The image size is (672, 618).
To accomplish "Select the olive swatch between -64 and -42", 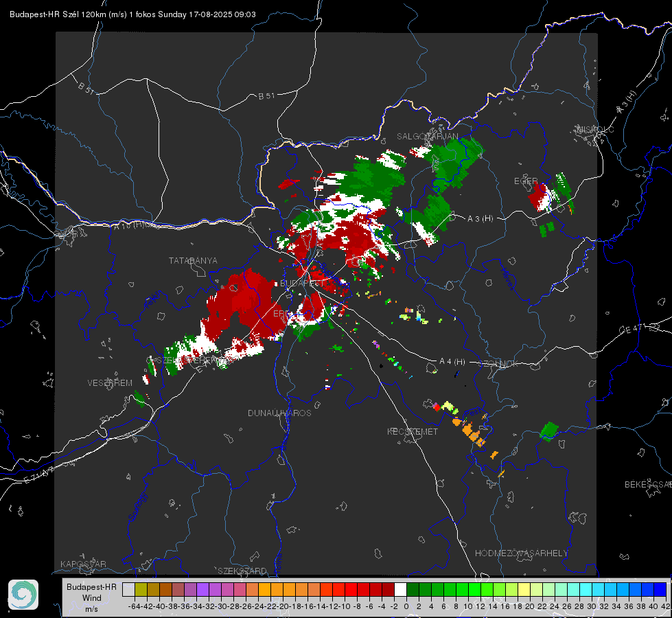I will pos(141,589).
